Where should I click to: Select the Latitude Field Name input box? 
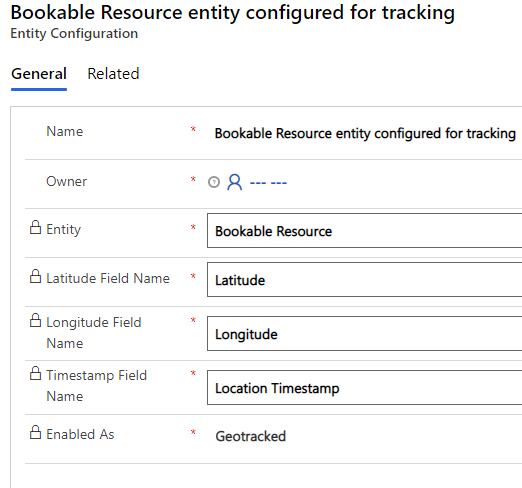(365, 280)
